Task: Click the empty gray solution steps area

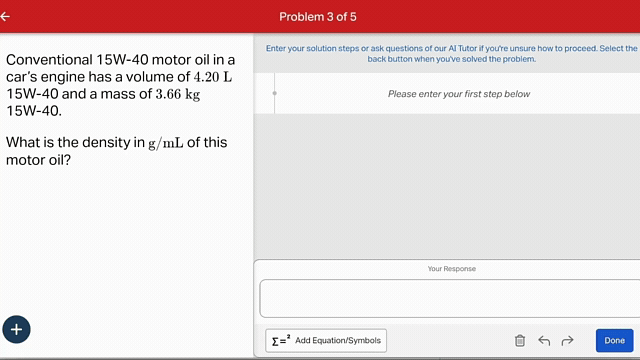Action: [447, 186]
